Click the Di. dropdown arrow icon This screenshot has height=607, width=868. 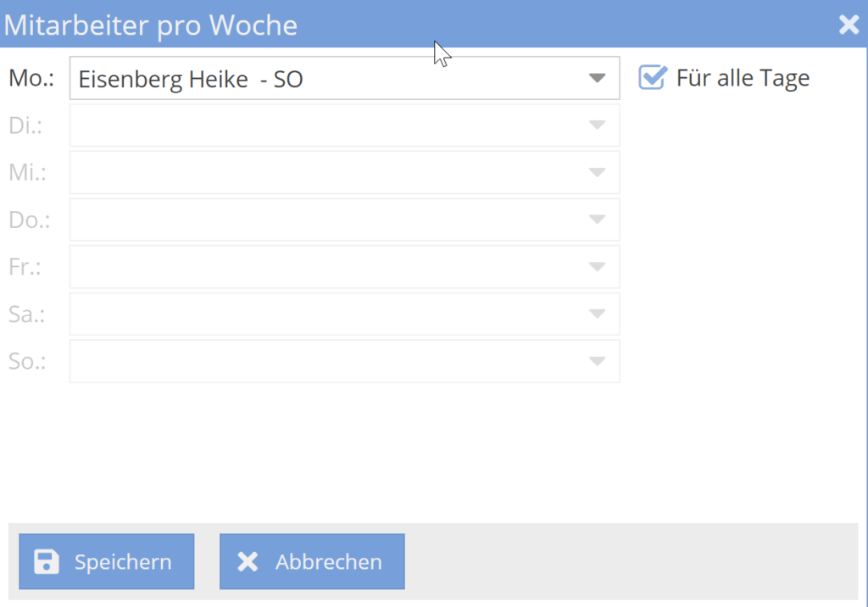(599, 125)
